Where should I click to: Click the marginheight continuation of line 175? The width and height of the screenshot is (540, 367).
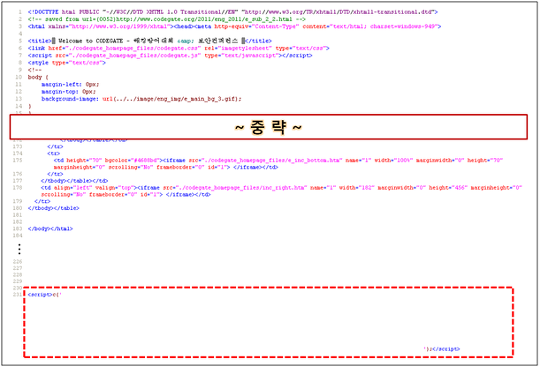tap(166, 167)
